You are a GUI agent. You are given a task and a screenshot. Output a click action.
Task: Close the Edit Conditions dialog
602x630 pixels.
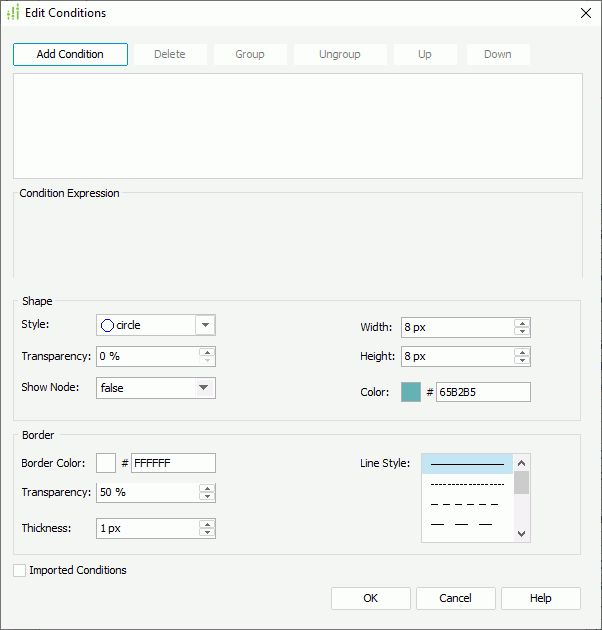(586, 13)
